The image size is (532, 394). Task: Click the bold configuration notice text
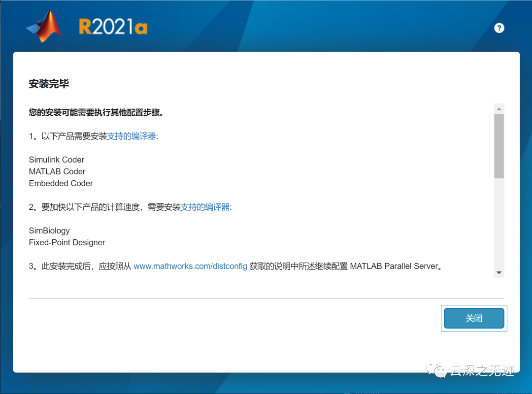pos(96,113)
